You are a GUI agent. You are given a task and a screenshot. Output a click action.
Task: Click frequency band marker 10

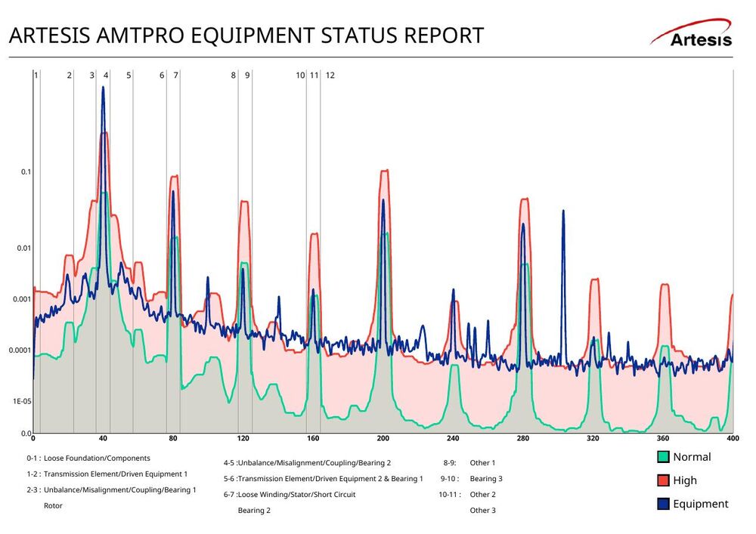tap(300, 75)
